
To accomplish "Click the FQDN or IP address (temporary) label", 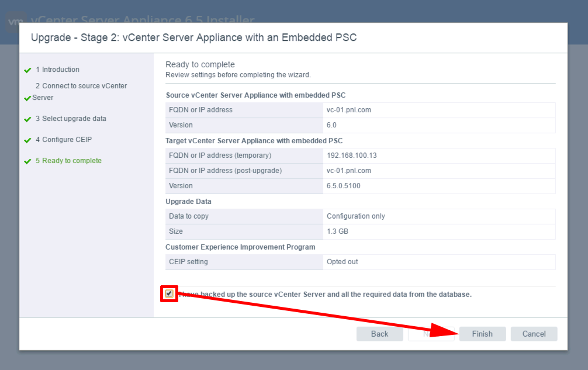I will pos(220,155).
